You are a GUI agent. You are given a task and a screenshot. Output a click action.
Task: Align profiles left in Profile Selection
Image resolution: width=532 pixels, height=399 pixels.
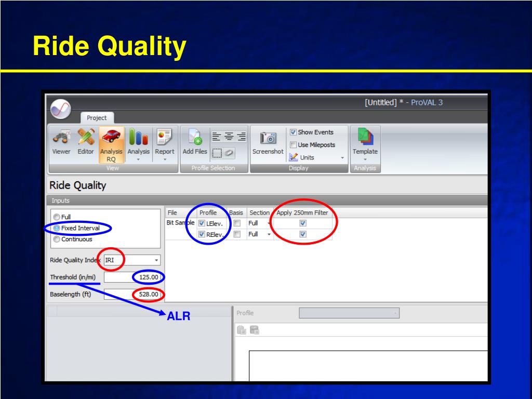pyautogui.click(x=217, y=137)
